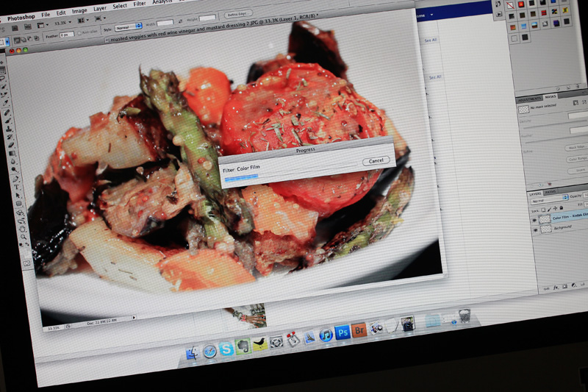This screenshot has height=392, width=588.
Task: Open the Edit menu
Action: click(61, 13)
